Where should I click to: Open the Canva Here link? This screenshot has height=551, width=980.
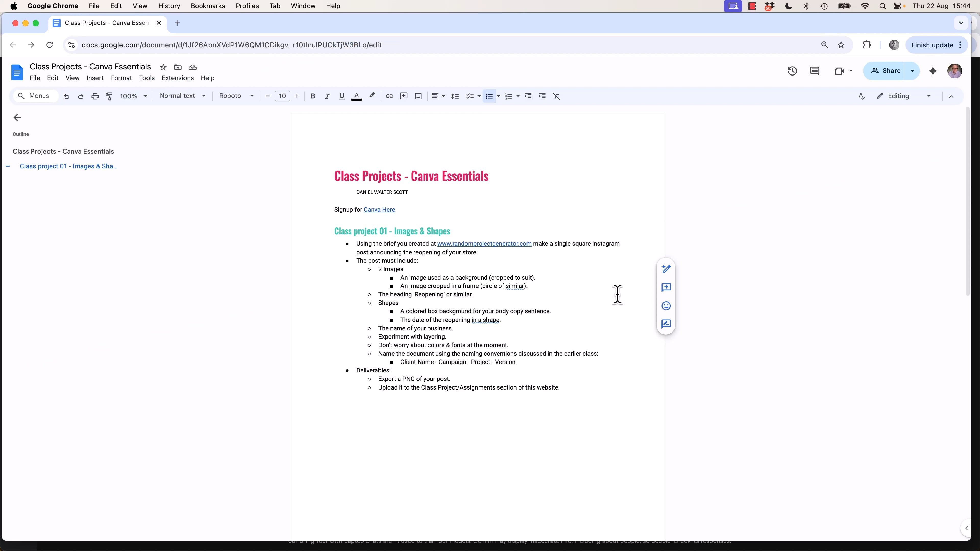click(x=379, y=210)
